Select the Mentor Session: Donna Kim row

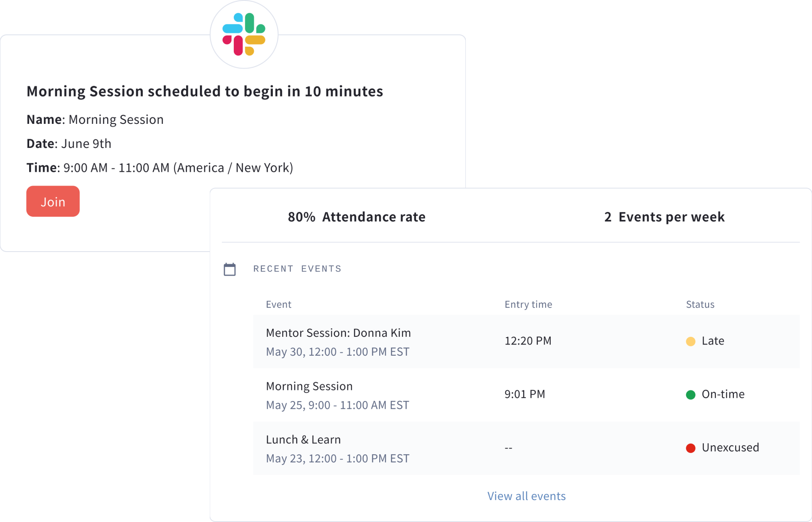click(526, 342)
